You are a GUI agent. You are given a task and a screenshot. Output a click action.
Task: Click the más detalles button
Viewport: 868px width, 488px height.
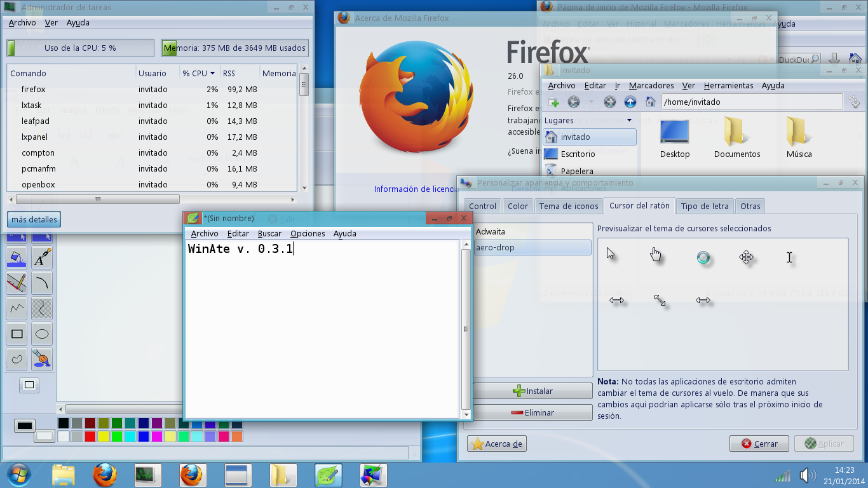pos(34,220)
